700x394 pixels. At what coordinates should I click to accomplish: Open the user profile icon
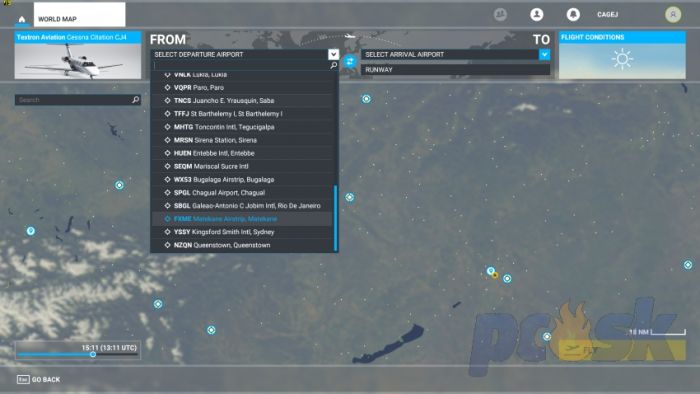pyautogui.click(x=537, y=15)
